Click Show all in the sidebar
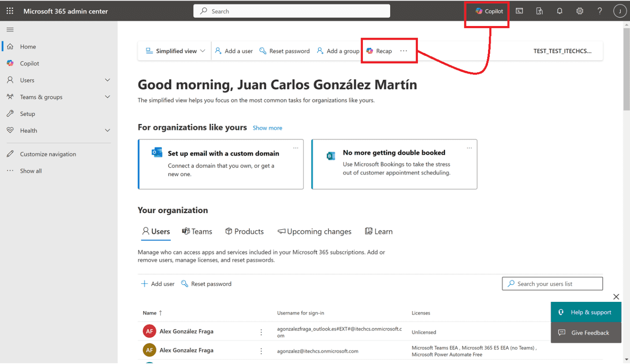 pos(31,171)
